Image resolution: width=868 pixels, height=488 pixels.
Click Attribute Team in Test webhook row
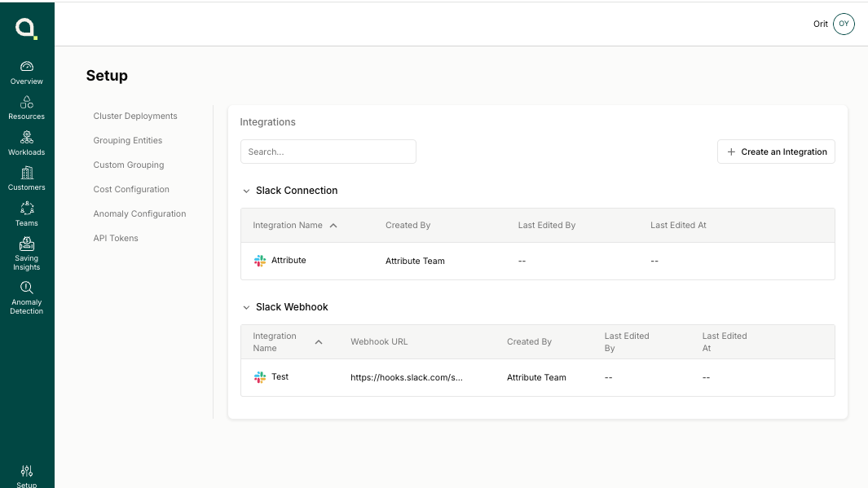pos(536,377)
